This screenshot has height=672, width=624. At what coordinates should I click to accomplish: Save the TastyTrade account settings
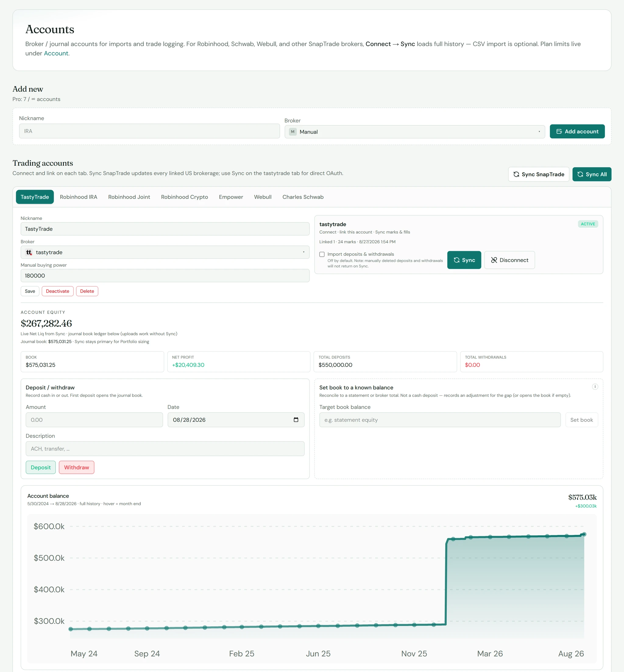(30, 291)
